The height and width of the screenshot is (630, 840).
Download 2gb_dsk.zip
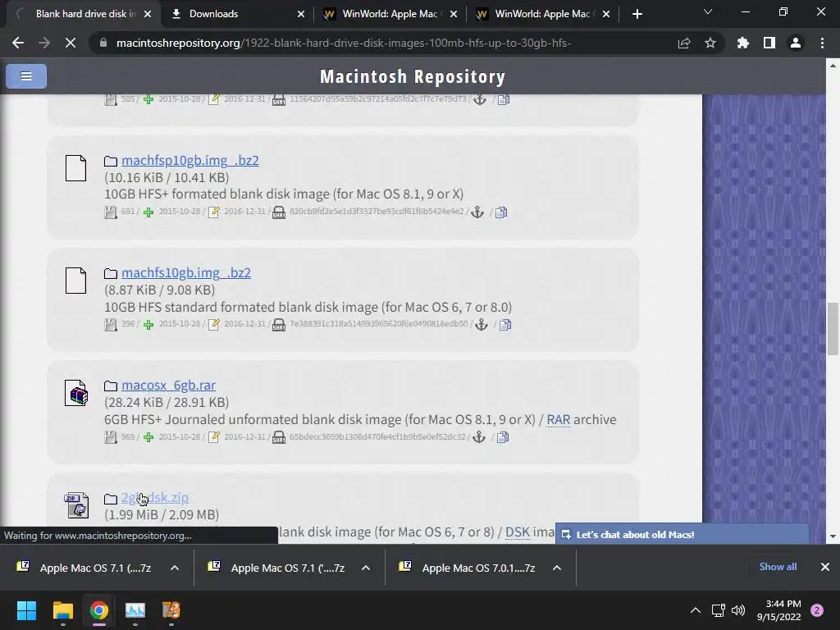pos(154,498)
